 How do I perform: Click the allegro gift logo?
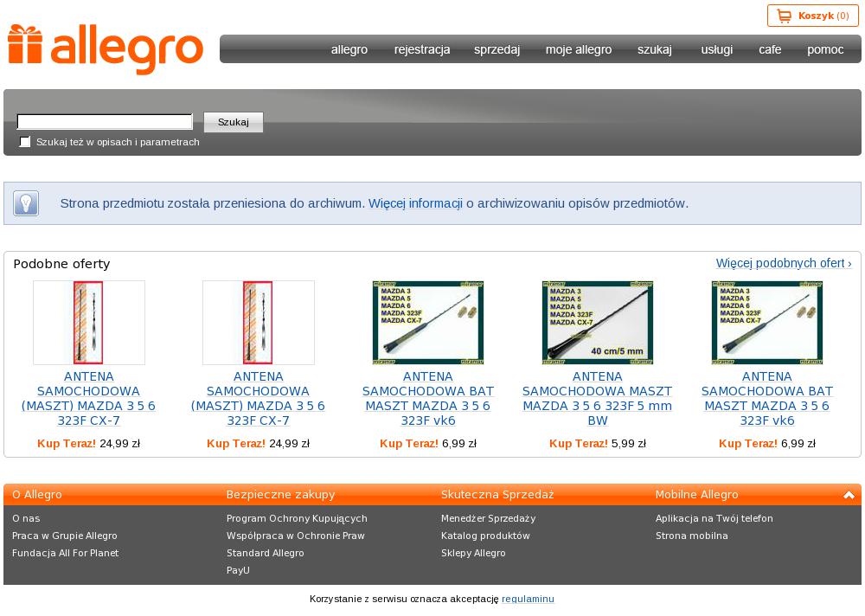[x=106, y=48]
